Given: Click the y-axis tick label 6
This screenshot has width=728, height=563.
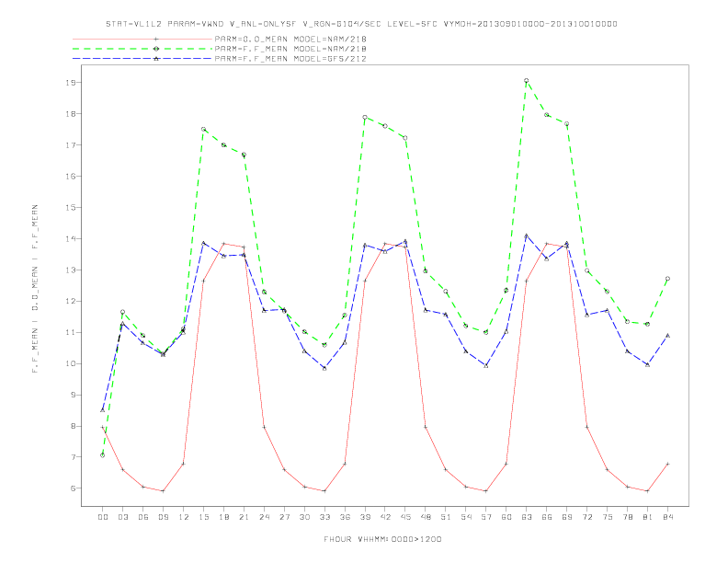Looking at the screenshot, I should (74, 488).
